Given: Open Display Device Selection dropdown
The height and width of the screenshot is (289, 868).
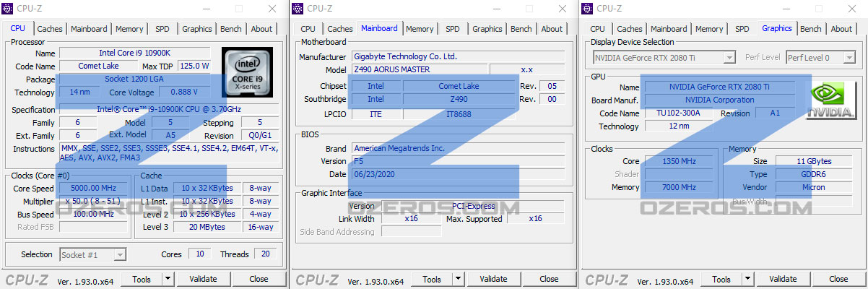Looking at the screenshot, I should point(664,57).
